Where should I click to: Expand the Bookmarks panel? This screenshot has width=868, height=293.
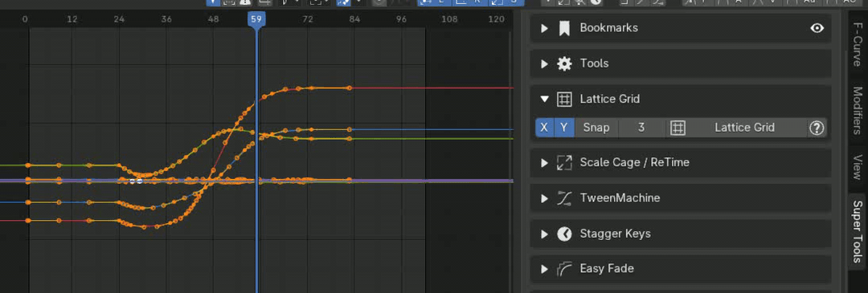(545, 28)
